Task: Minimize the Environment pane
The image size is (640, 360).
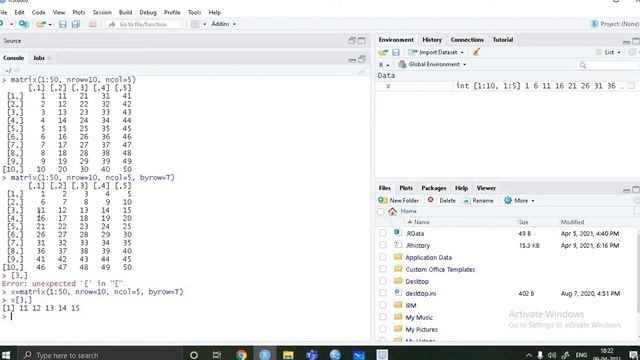Action: point(626,41)
